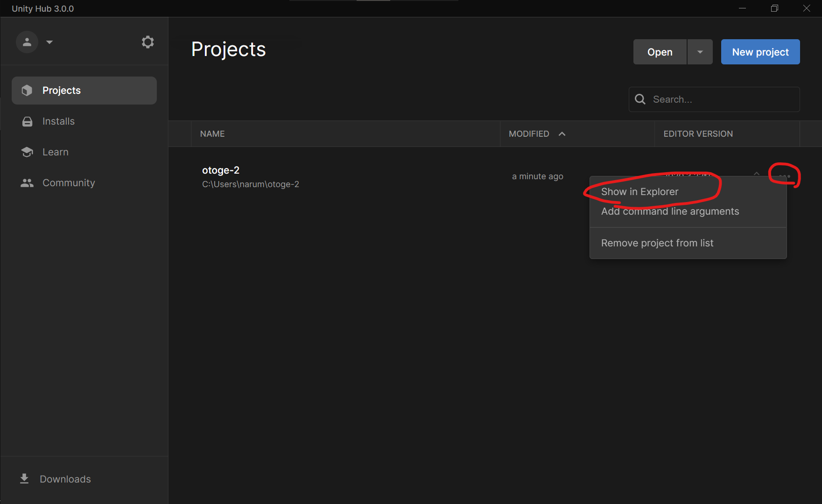Open the search magnifier icon
The width and height of the screenshot is (822, 504).
[639, 99]
